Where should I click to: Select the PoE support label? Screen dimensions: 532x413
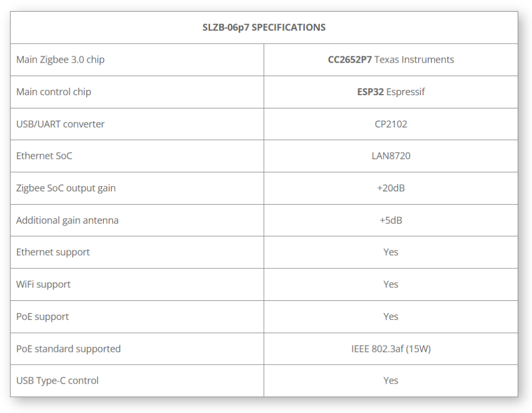[x=43, y=317]
